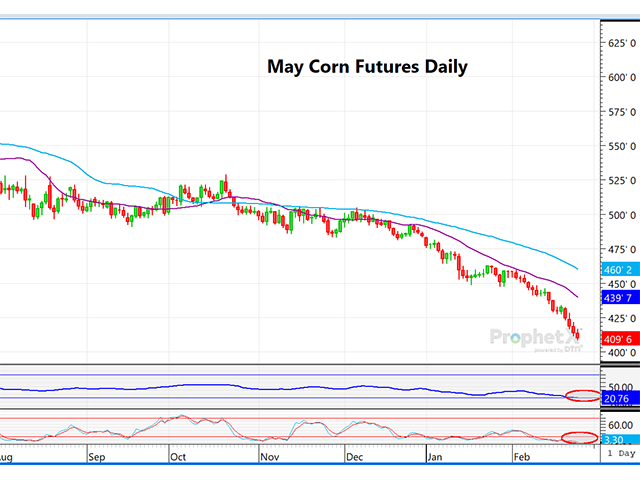Image resolution: width=640 pixels, height=480 pixels.
Task: Click the 525' 0 price axis label
Action: [622, 180]
